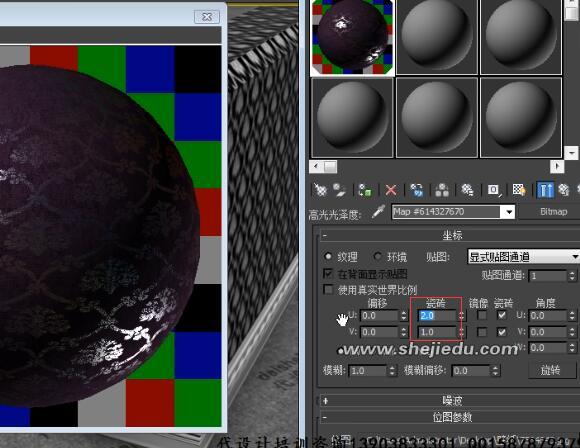Viewport: 580px width, 448px height.
Task: Click the Make Unique icon
Action: (x=442, y=190)
